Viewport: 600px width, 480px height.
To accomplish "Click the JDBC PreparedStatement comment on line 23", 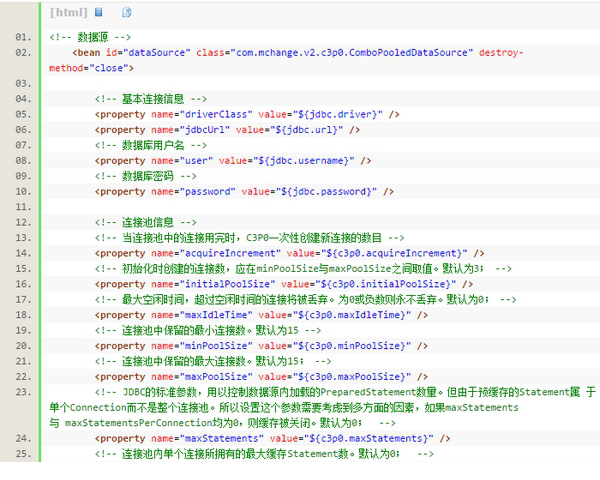I will point(322,408).
